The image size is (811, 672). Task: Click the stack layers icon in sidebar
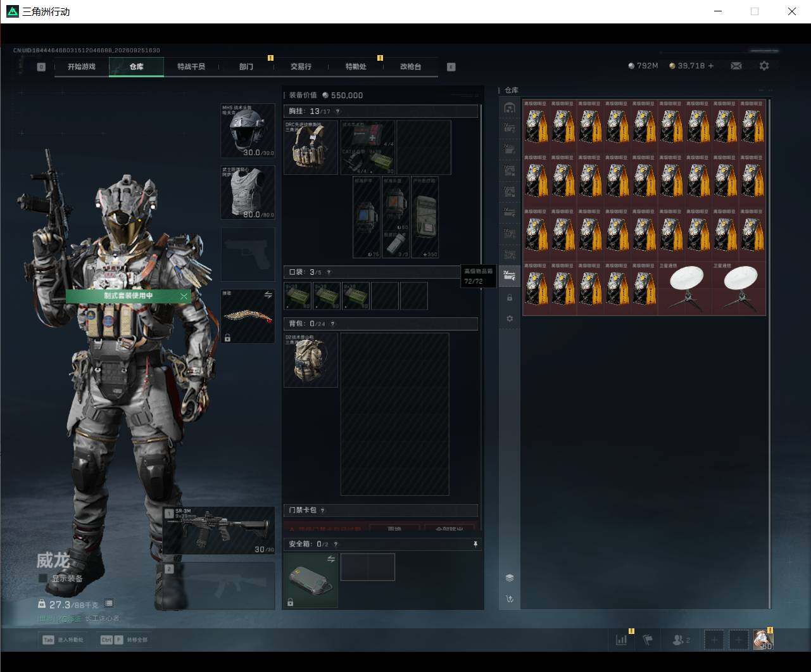point(510,578)
